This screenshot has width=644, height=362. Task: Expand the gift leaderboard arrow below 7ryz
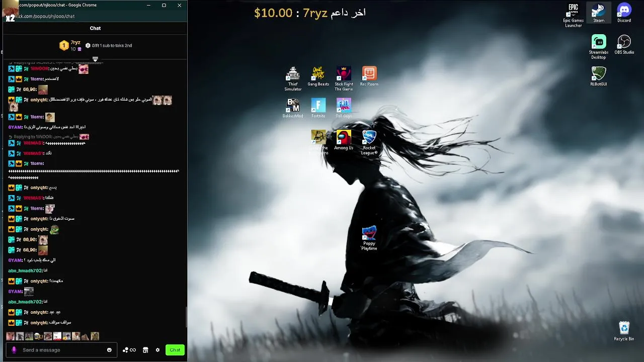coord(95,59)
